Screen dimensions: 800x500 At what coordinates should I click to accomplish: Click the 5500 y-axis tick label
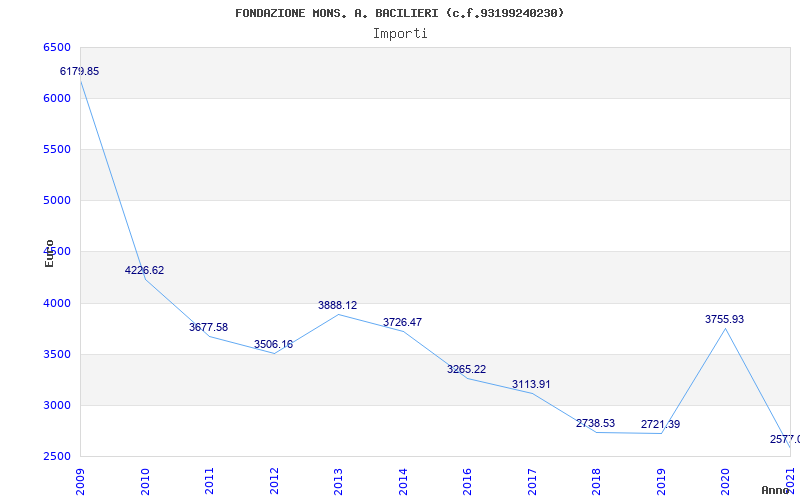click(57, 149)
